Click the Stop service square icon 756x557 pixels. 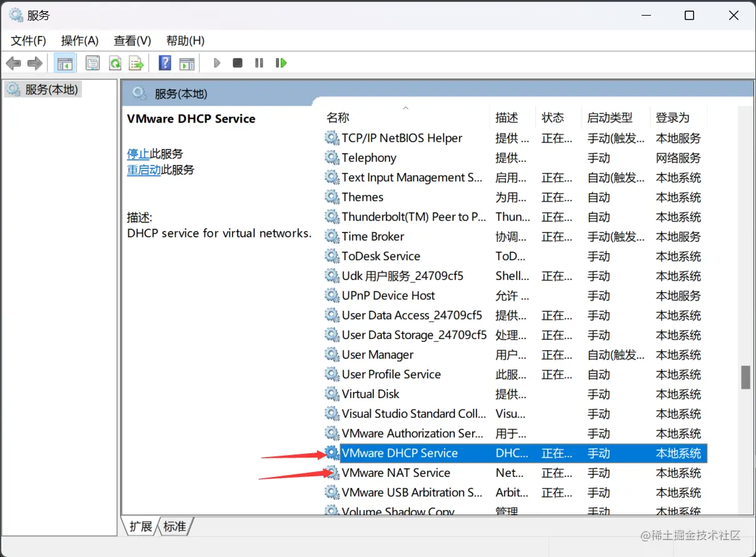point(238,63)
